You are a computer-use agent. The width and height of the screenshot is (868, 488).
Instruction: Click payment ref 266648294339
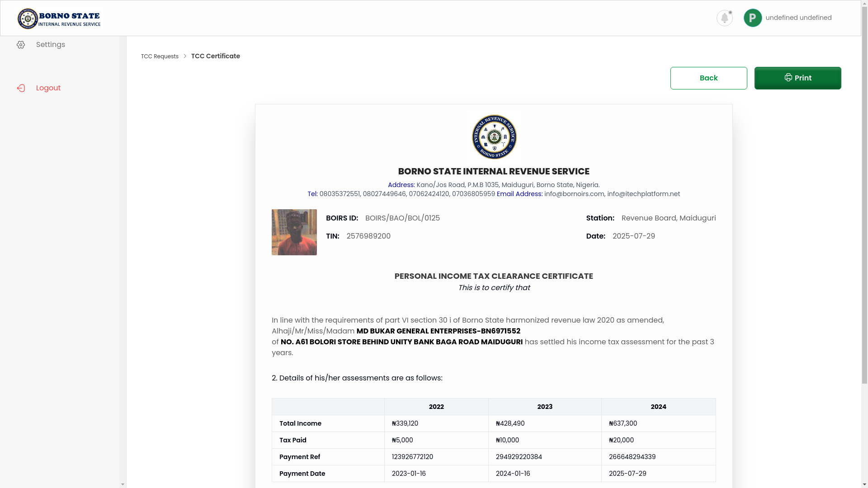pyautogui.click(x=632, y=457)
